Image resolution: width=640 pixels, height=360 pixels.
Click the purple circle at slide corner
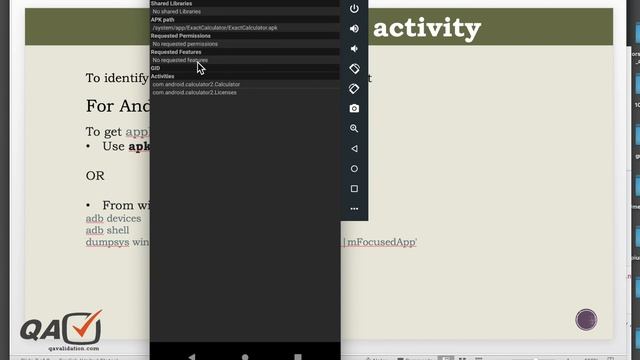coord(587,320)
